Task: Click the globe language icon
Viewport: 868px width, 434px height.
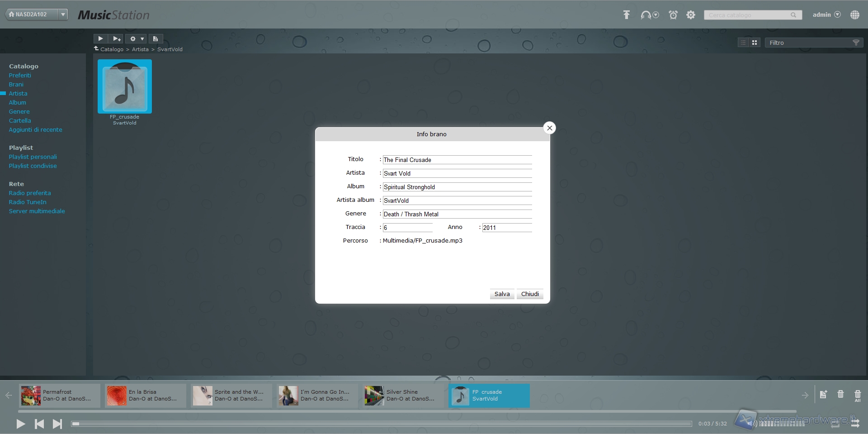Action: pyautogui.click(x=854, y=15)
